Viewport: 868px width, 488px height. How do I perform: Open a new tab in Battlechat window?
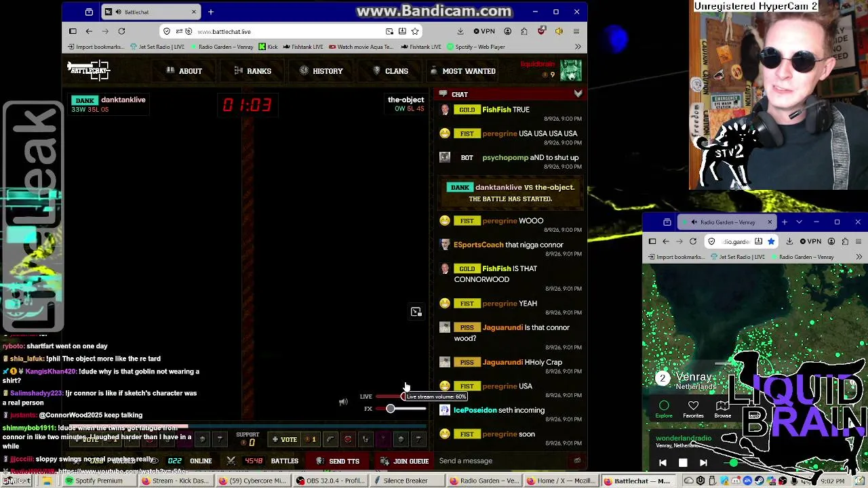211,12
